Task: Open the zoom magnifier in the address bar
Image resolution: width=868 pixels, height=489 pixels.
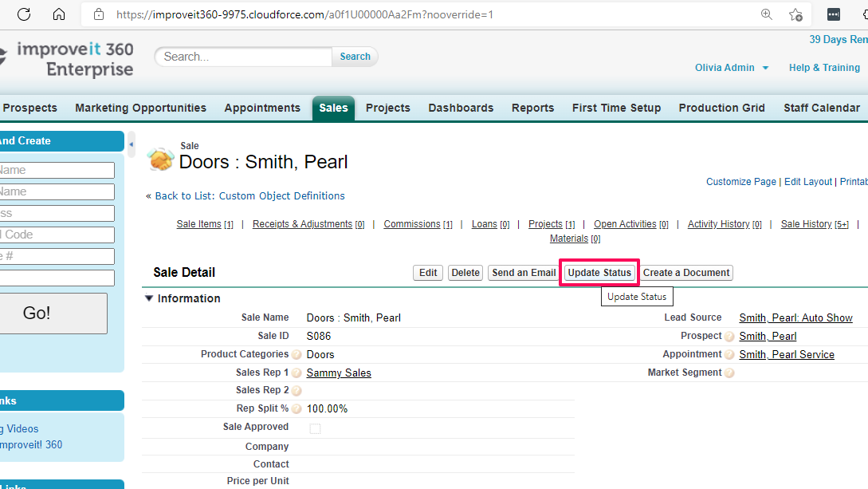Action: click(x=767, y=14)
